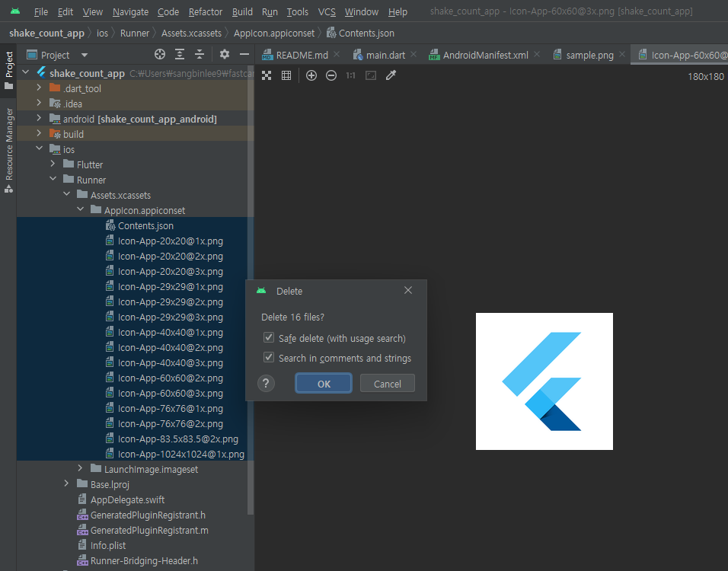The height and width of the screenshot is (571, 728).
Task: Open the Project tool window tab
Action: click(x=8, y=71)
